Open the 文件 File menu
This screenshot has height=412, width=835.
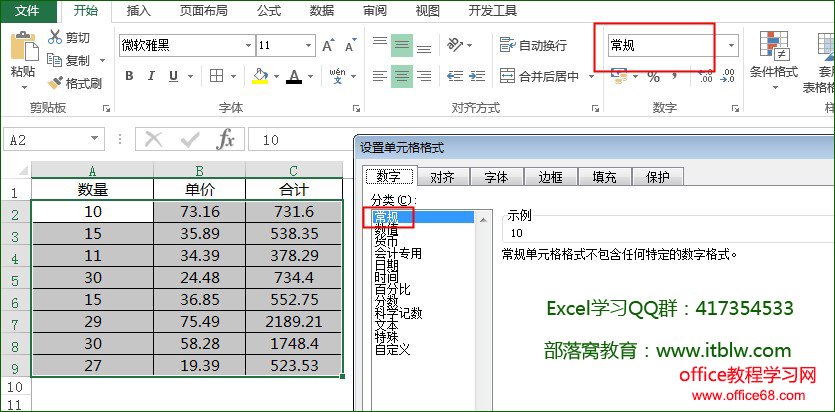tap(29, 11)
